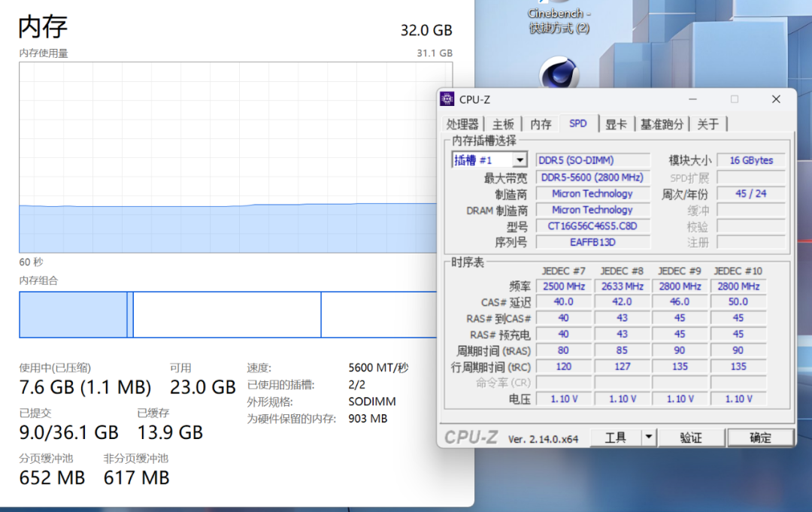Select the tRAS value 85 cell
Screen dimensions: 812x512
(622, 350)
